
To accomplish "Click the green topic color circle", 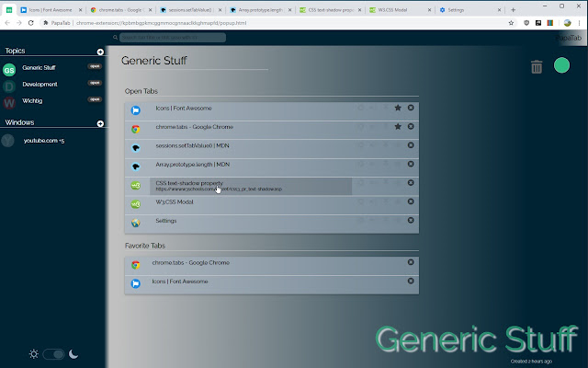I will (561, 65).
